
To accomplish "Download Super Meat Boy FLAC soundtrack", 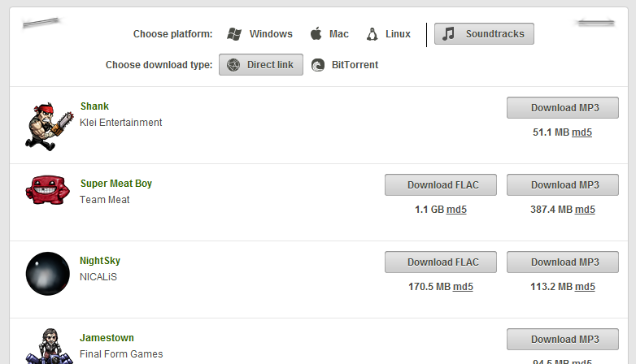I will (x=442, y=184).
